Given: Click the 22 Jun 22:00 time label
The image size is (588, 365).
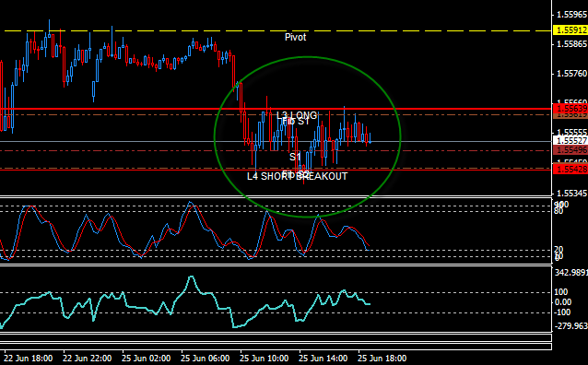Looking at the screenshot, I should (x=87, y=359).
